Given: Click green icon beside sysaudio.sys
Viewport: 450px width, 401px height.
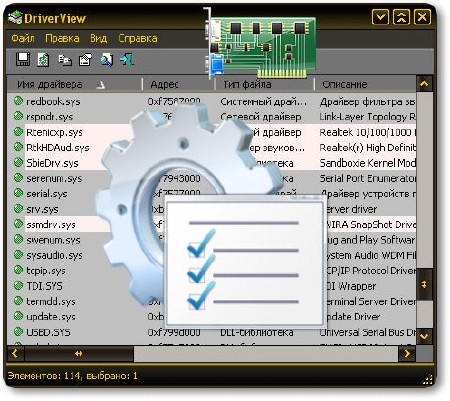Looking at the screenshot, I should click(18, 255).
